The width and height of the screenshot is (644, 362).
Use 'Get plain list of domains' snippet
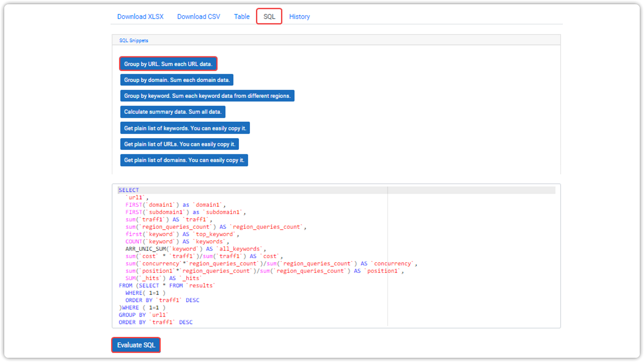184,160
